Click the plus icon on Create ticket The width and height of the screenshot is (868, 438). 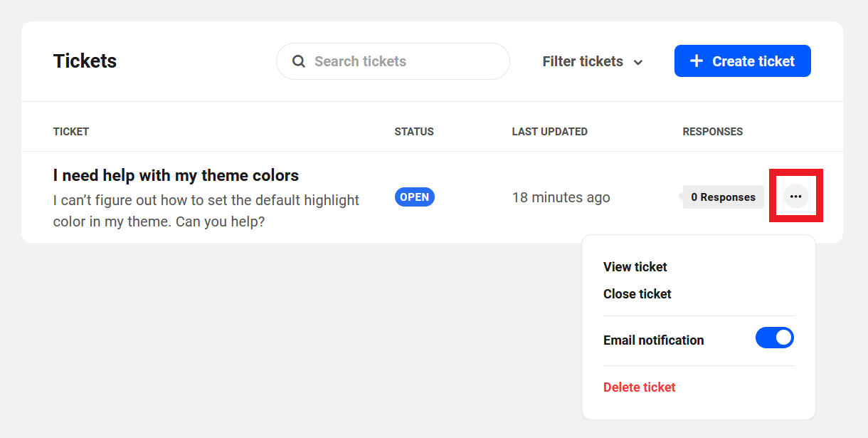click(x=696, y=61)
